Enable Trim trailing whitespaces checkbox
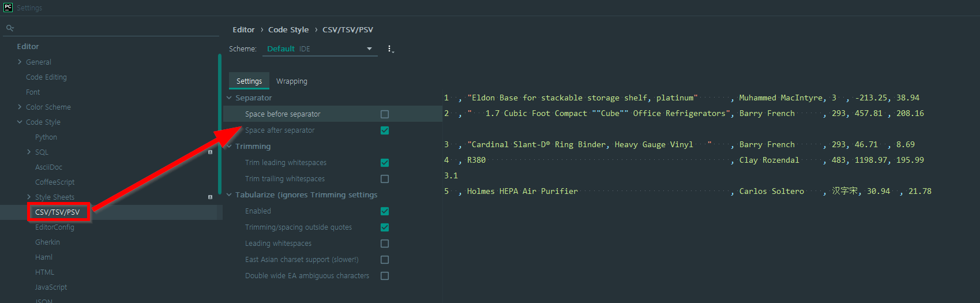Image resolution: width=980 pixels, height=303 pixels. coord(385,179)
